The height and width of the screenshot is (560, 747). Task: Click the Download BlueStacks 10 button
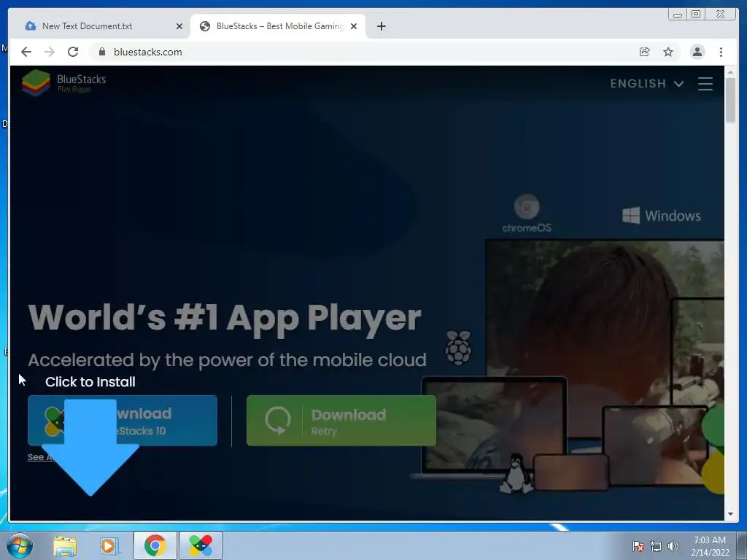point(123,421)
